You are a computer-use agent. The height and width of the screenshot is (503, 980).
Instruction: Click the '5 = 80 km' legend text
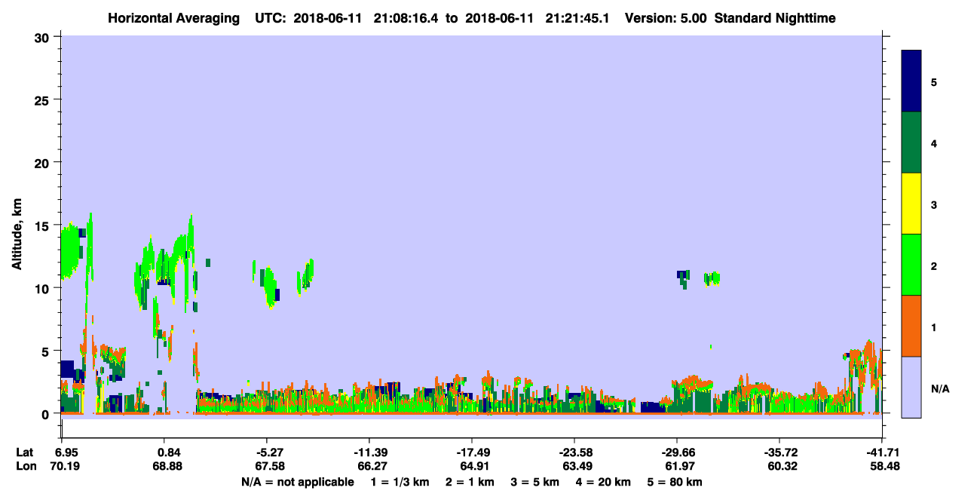point(675,482)
